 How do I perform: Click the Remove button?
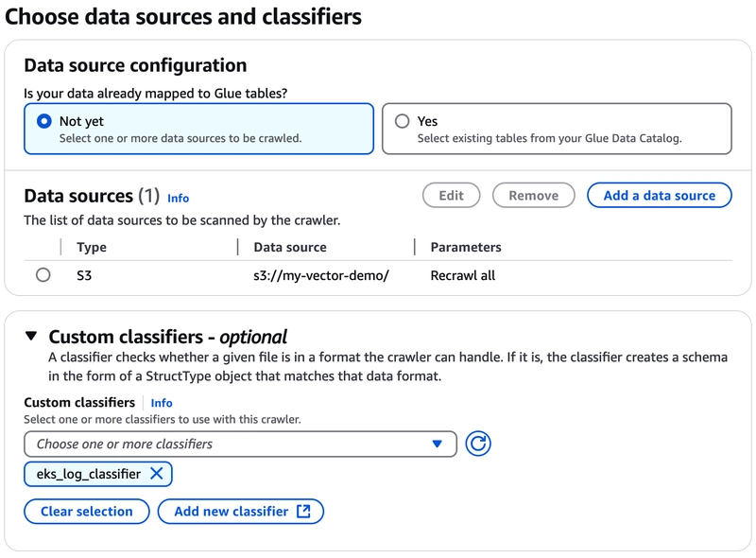(533, 196)
